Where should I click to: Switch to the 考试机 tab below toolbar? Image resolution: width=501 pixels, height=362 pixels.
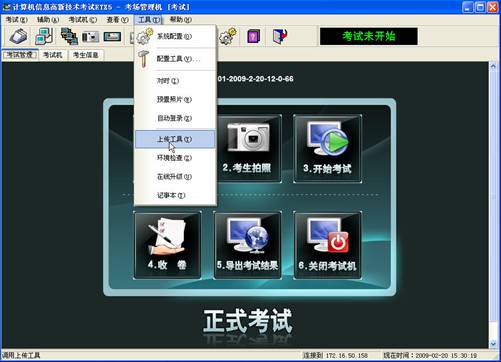point(53,55)
